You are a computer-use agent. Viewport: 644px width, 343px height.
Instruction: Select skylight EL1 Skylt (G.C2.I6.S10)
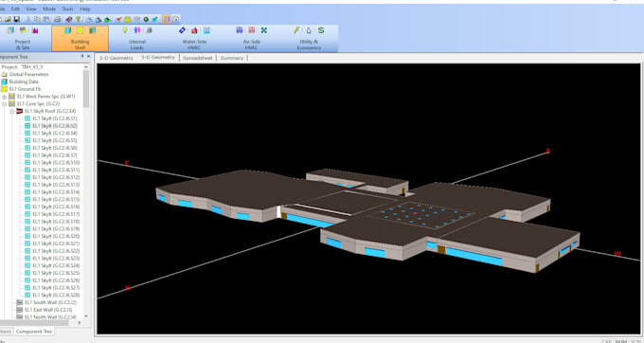pos(56,163)
